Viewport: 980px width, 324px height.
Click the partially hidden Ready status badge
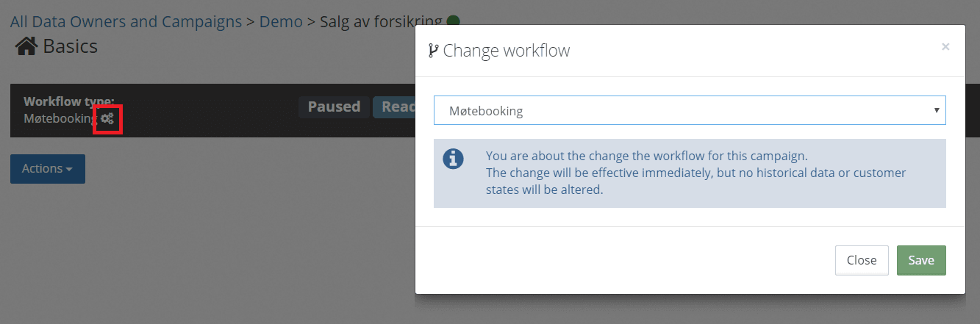395,107
